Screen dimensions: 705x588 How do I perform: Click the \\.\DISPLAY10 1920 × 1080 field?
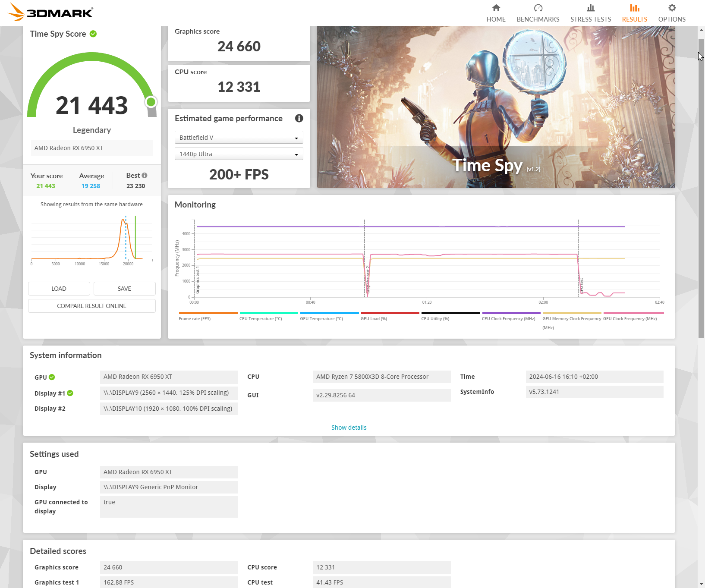pos(169,409)
